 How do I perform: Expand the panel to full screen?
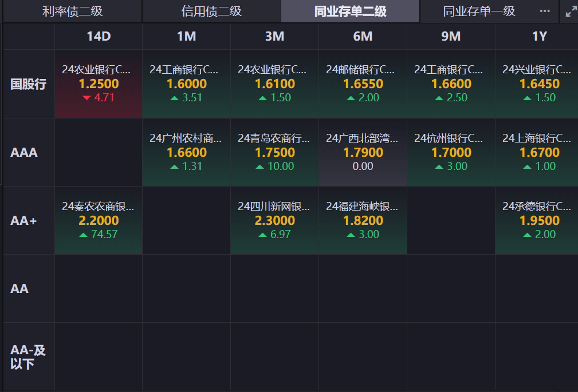(x=571, y=11)
